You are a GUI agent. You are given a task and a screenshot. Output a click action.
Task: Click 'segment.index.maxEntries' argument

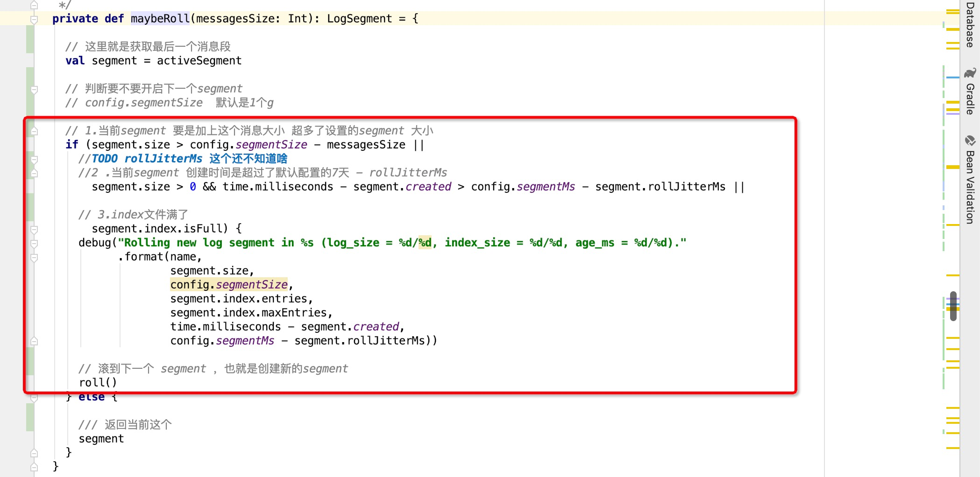[x=248, y=313]
